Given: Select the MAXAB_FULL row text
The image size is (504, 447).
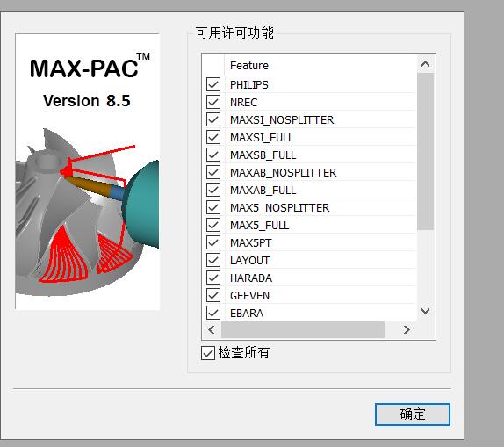Looking at the screenshot, I should 263,190.
